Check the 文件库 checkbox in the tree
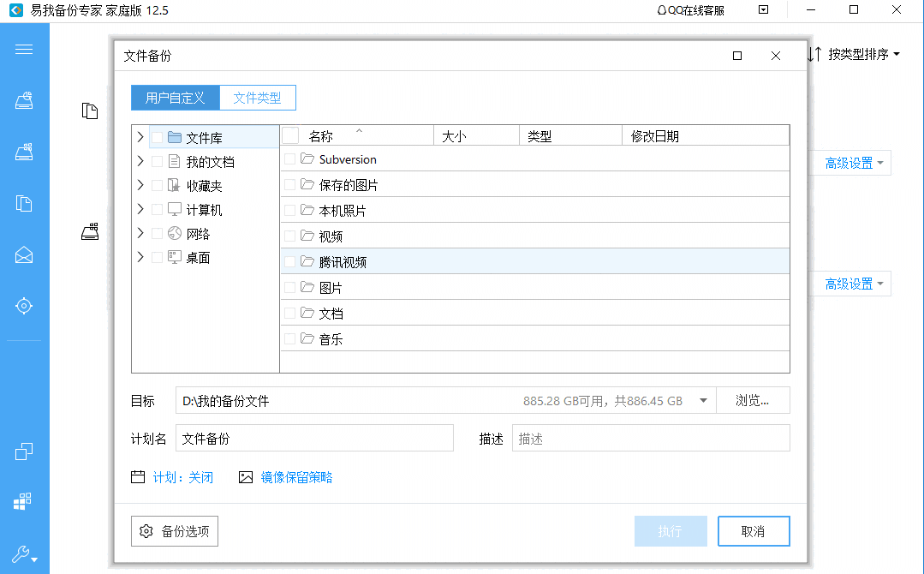Image resolution: width=924 pixels, height=574 pixels. pyautogui.click(x=157, y=136)
